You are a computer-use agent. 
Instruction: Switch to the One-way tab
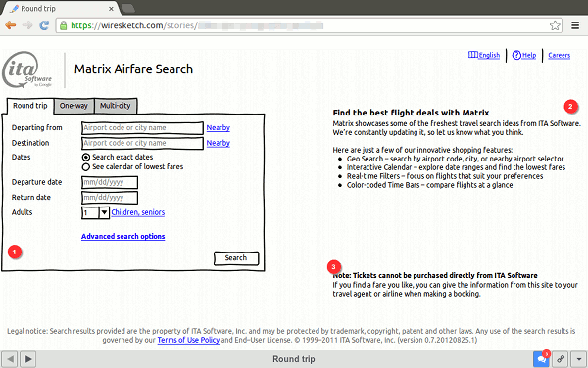tap(73, 106)
